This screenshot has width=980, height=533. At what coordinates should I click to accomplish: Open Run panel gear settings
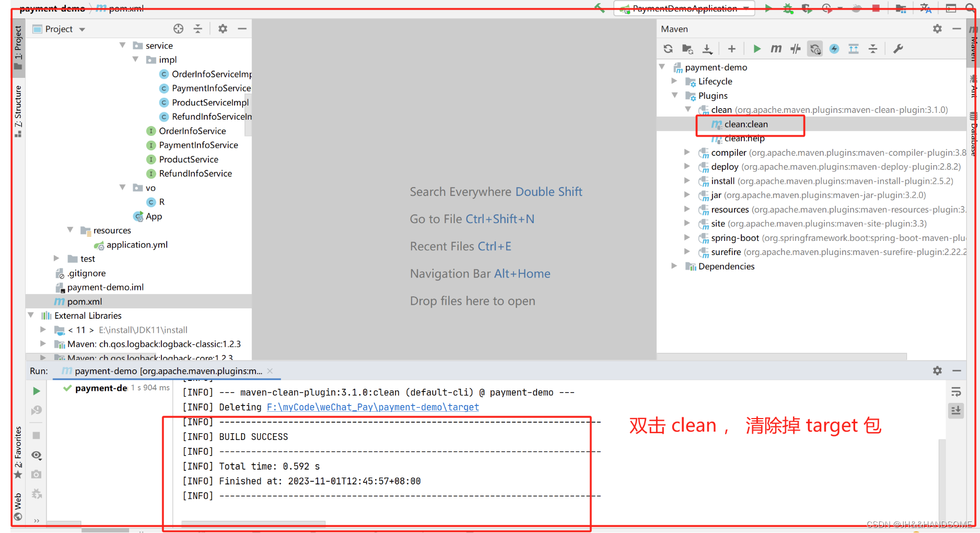click(x=937, y=370)
